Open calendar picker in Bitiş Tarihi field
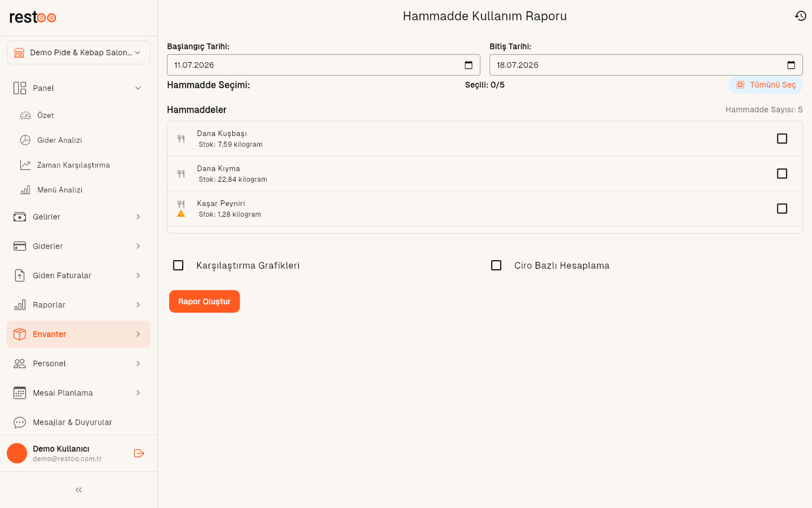The height and width of the screenshot is (508, 812). pos(791,65)
